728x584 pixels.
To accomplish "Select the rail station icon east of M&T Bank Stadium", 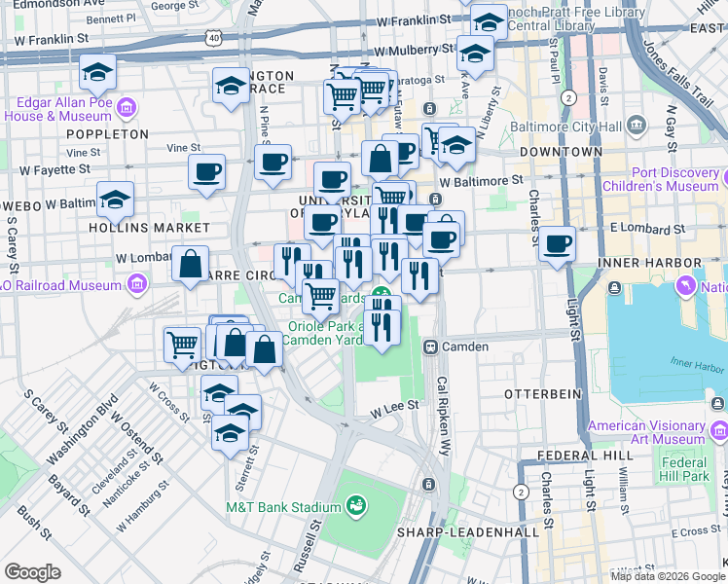I will click(428, 485).
